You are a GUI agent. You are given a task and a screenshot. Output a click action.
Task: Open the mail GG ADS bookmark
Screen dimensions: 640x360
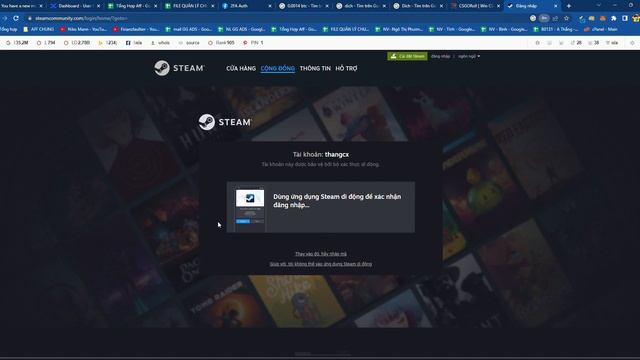[189, 29]
